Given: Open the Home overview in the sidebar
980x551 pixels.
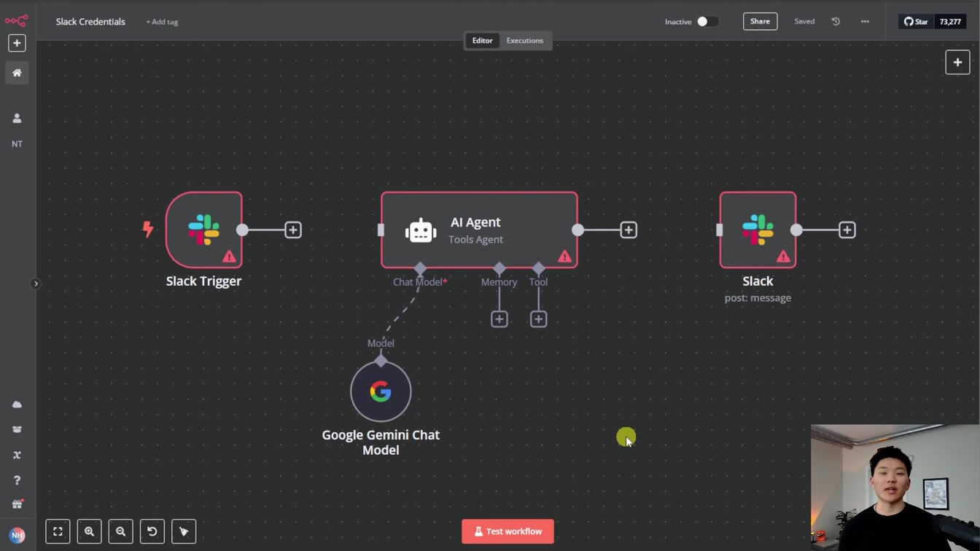Looking at the screenshot, I should (x=17, y=73).
